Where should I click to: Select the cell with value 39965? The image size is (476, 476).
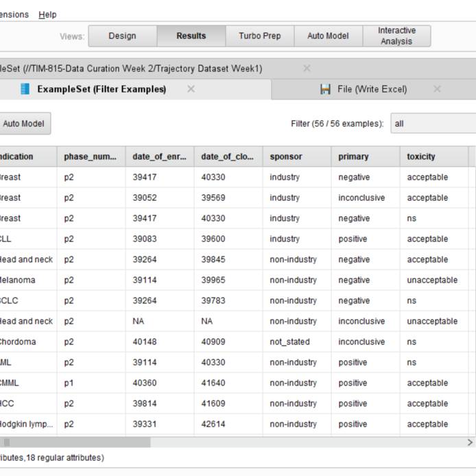[228, 280]
